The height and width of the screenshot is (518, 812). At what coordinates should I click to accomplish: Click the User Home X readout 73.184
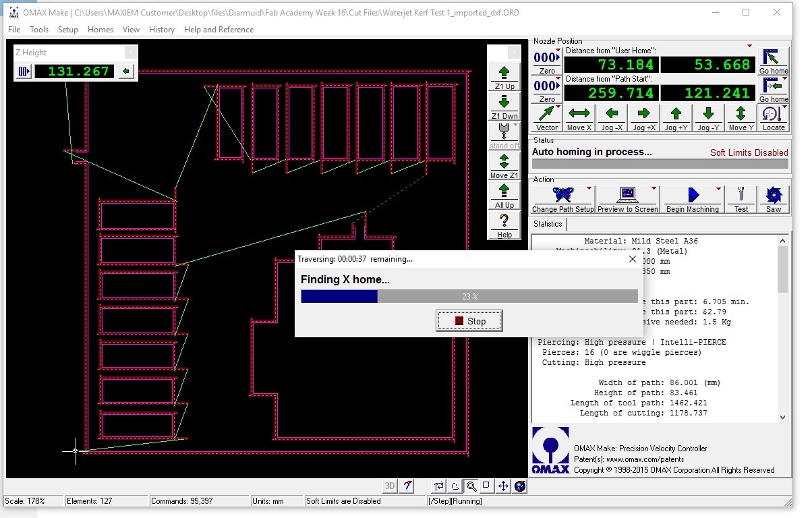(610, 65)
